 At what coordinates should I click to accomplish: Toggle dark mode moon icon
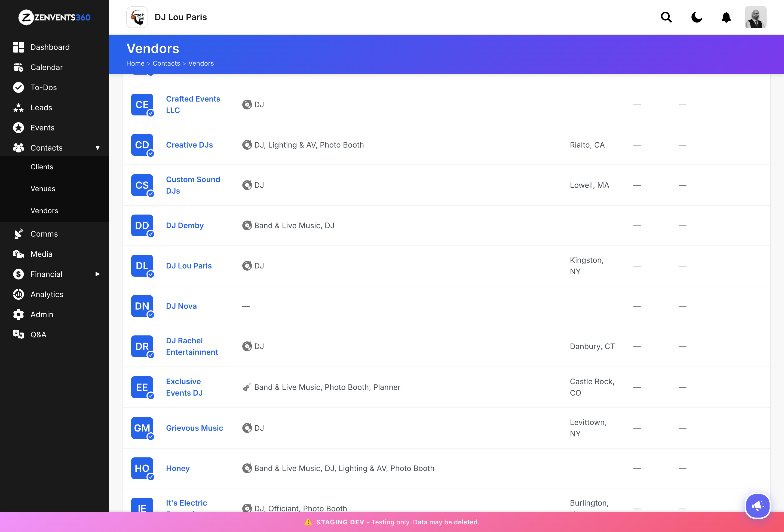click(696, 17)
